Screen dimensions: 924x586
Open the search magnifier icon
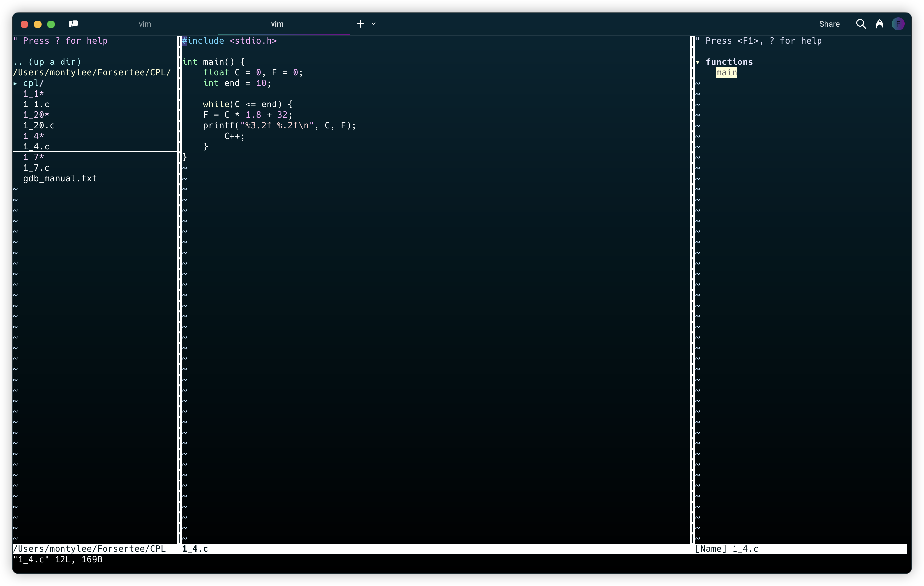click(x=861, y=24)
